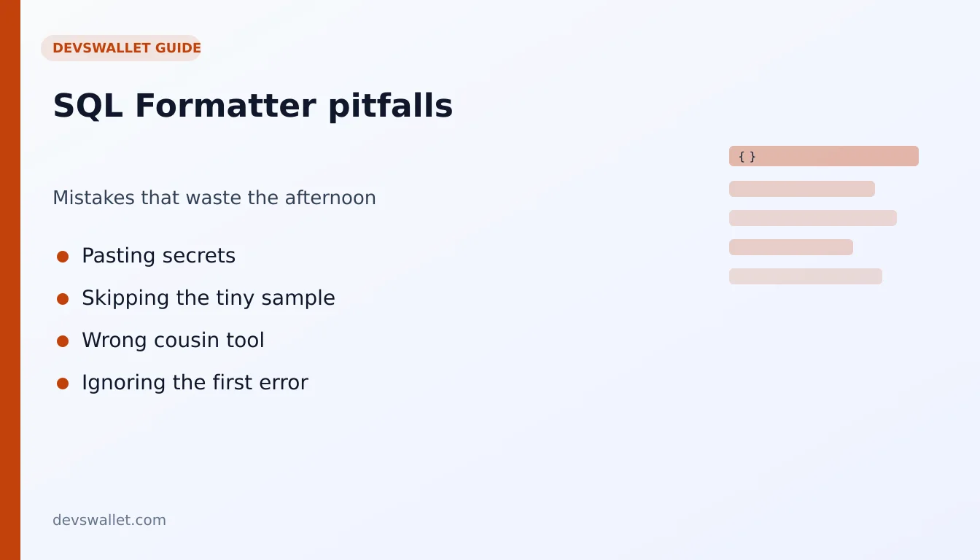This screenshot has height=560, width=980.
Task: Click the Wrong cousin tool item
Action: pyautogui.click(x=173, y=341)
